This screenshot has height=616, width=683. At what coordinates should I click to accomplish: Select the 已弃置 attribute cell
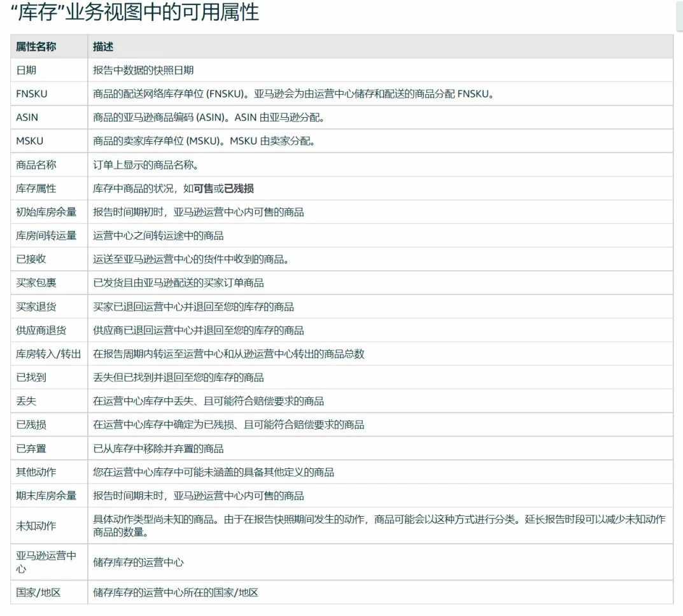click(x=49, y=449)
